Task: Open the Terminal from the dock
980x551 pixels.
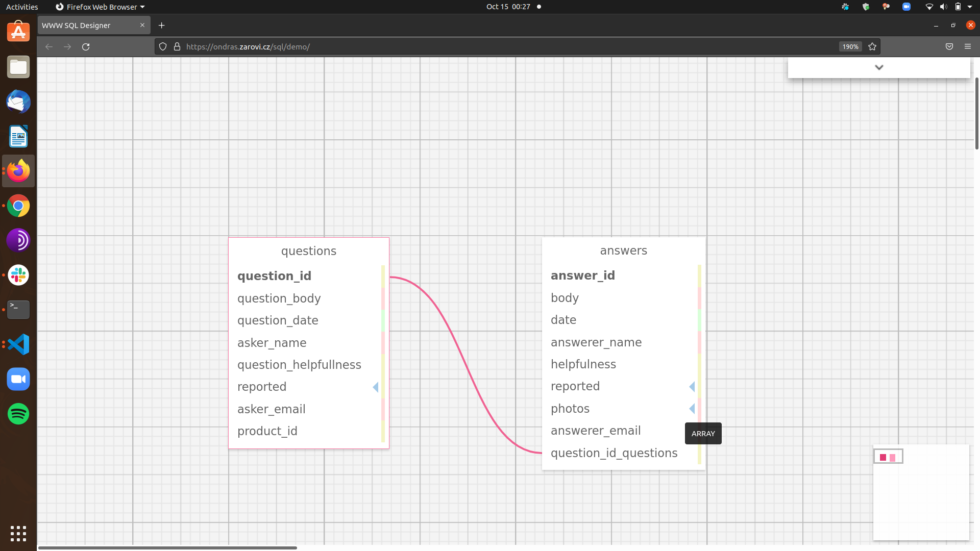Action: tap(18, 310)
